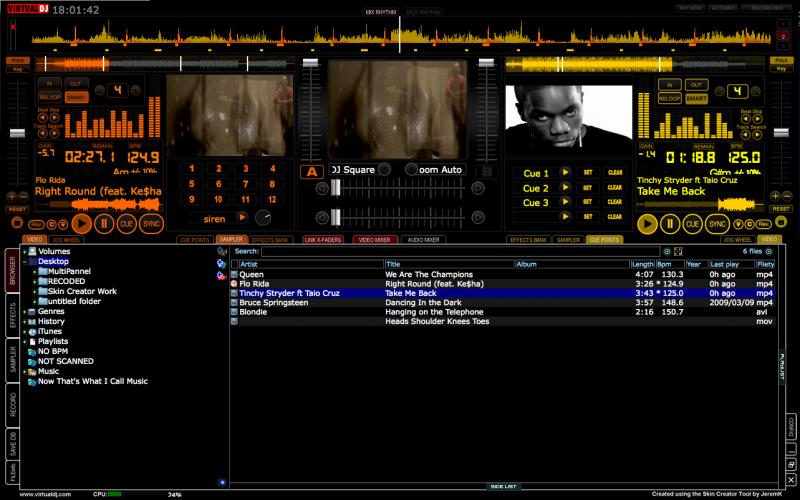The image size is (800, 500).
Task: Beat skip forward on left deck
Action: [54, 118]
